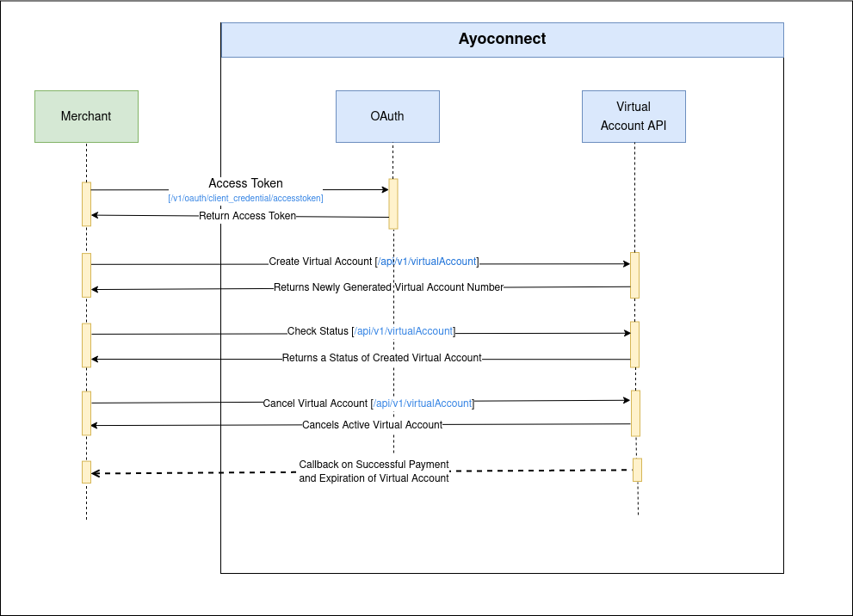Click the Merchant callback activation bar
The image size is (853, 616).
86,472
